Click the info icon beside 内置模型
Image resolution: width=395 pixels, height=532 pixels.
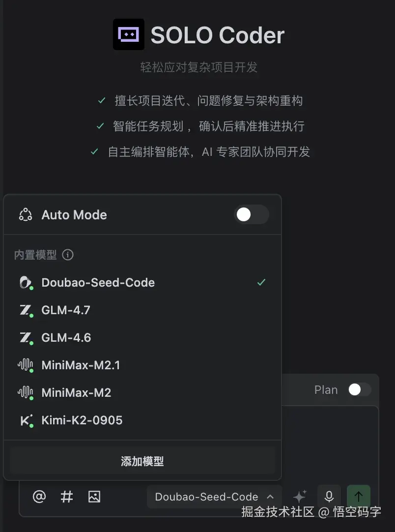click(x=68, y=255)
